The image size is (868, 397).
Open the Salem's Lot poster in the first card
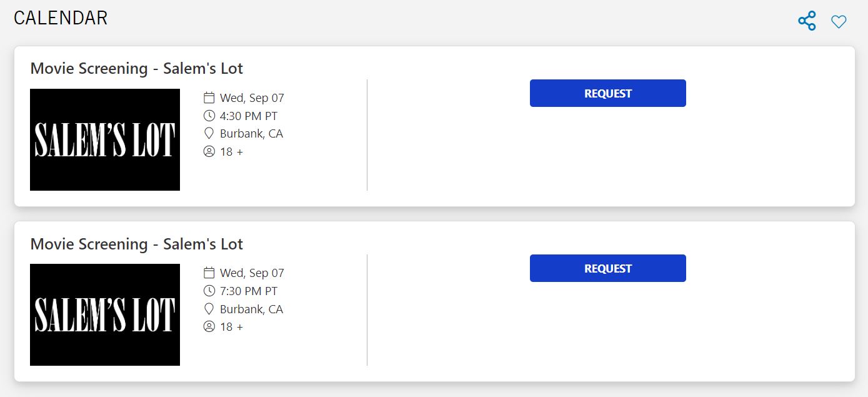tap(105, 139)
